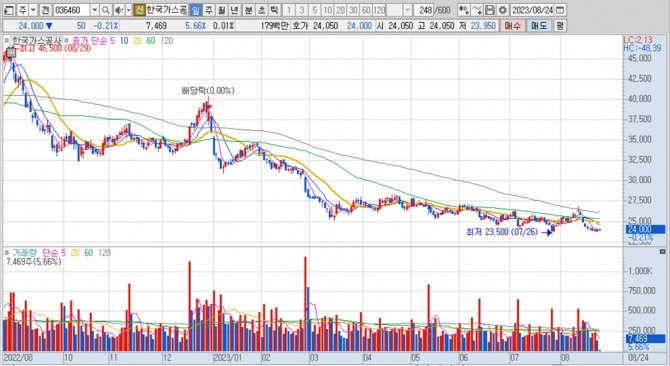Click the 종가 단순 moving average label
The width and height of the screenshot is (670, 366).
pos(89,41)
